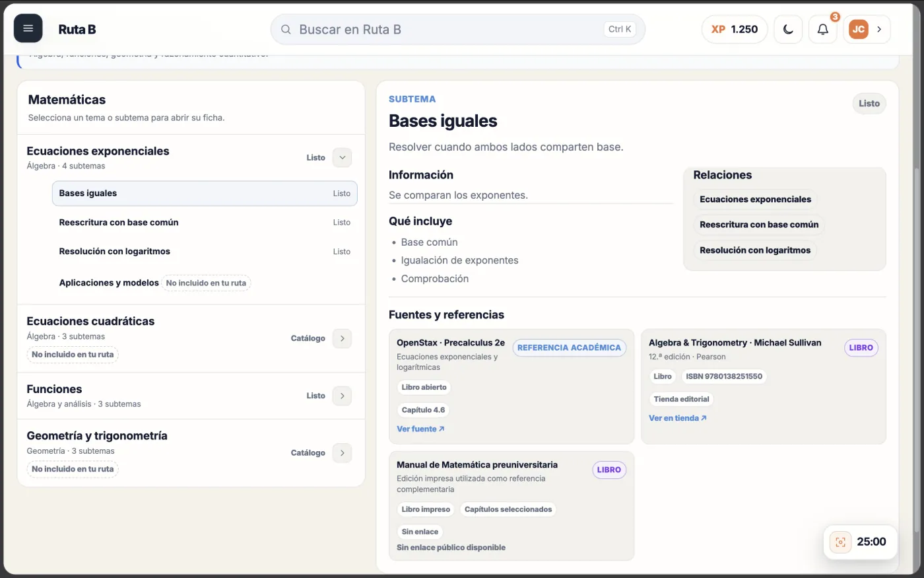Click the LIBRO tag on Sullivan card
This screenshot has height=578, width=924.
(861, 347)
